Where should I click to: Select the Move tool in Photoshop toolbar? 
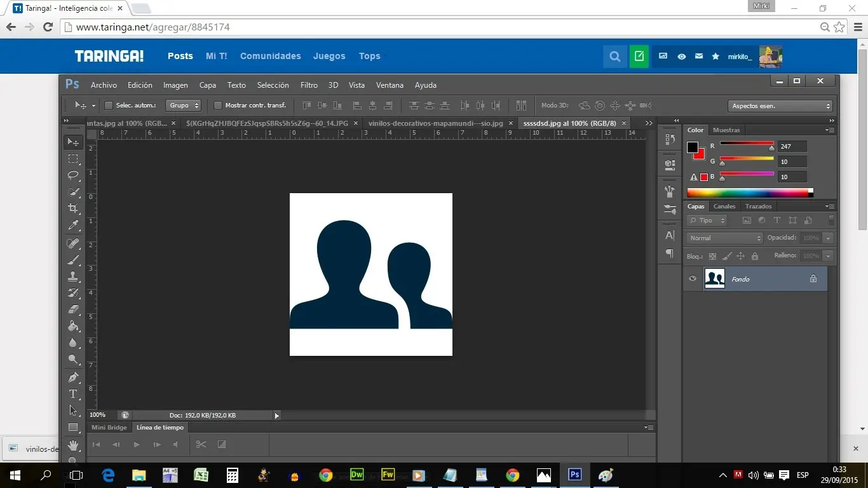[73, 142]
